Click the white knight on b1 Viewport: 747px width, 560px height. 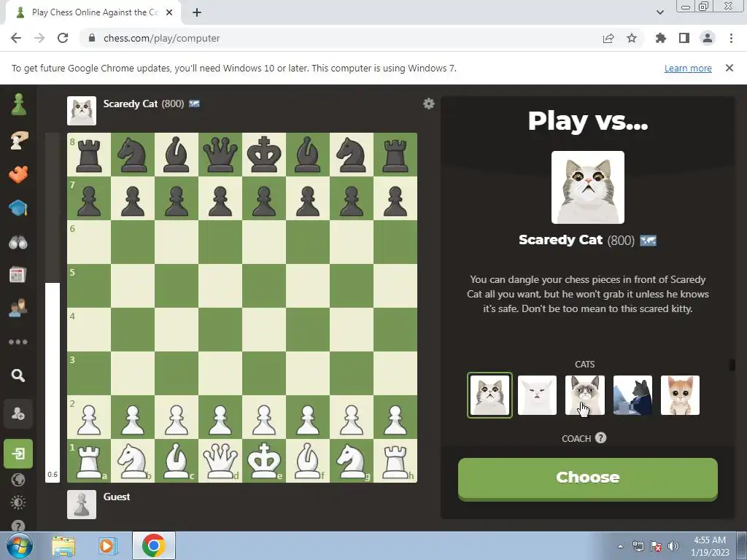point(133,461)
